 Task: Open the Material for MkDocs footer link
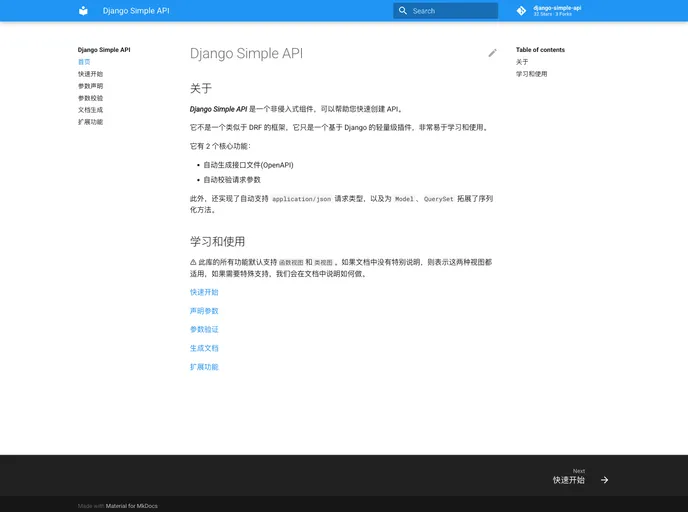click(x=132, y=506)
